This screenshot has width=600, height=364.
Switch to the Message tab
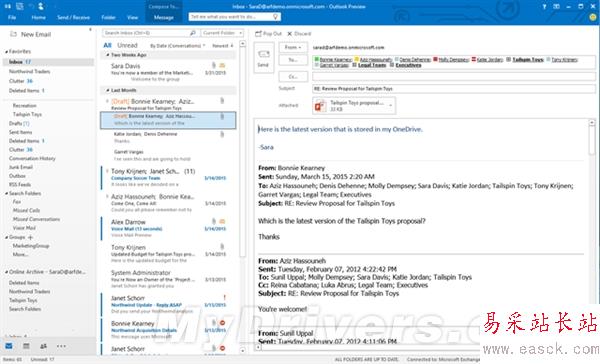(164, 17)
